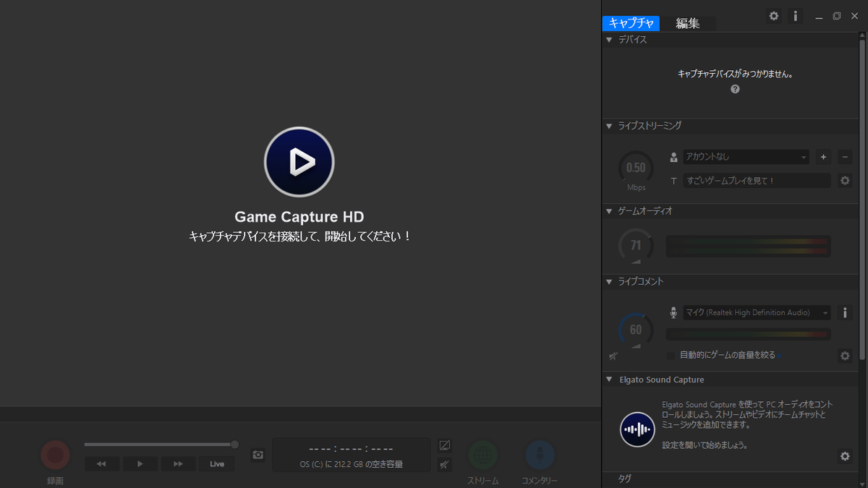Toggle the mute icon below the commentary dial
Viewport: 868px width, 488px height.
613,356
